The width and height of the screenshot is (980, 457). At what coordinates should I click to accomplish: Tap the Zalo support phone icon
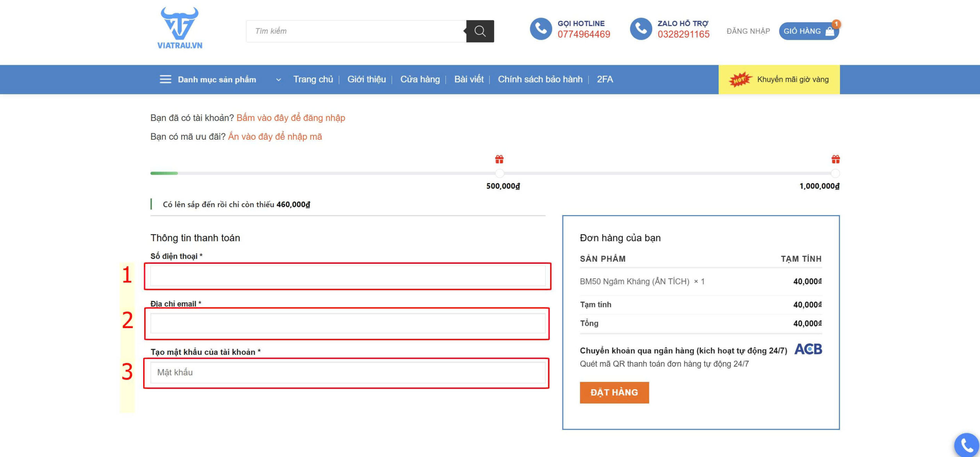pos(641,29)
